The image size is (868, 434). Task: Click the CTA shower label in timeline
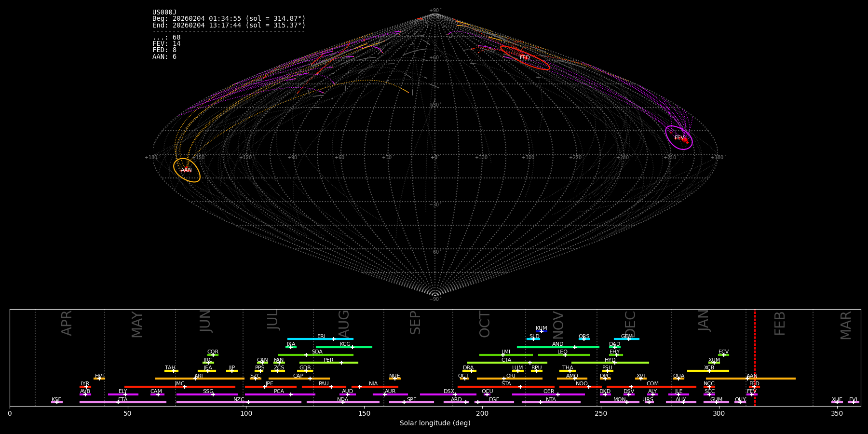click(x=506, y=360)
